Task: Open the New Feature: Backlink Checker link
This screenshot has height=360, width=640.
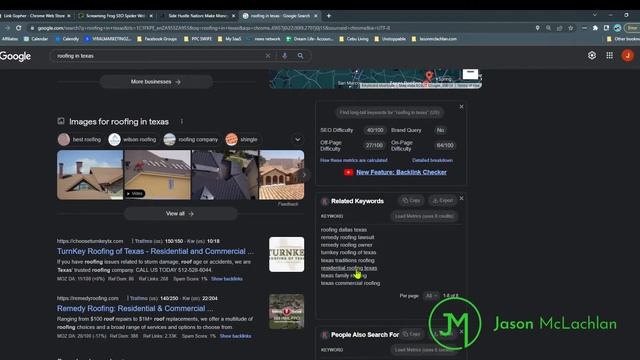Action: pyautogui.click(x=401, y=172)
